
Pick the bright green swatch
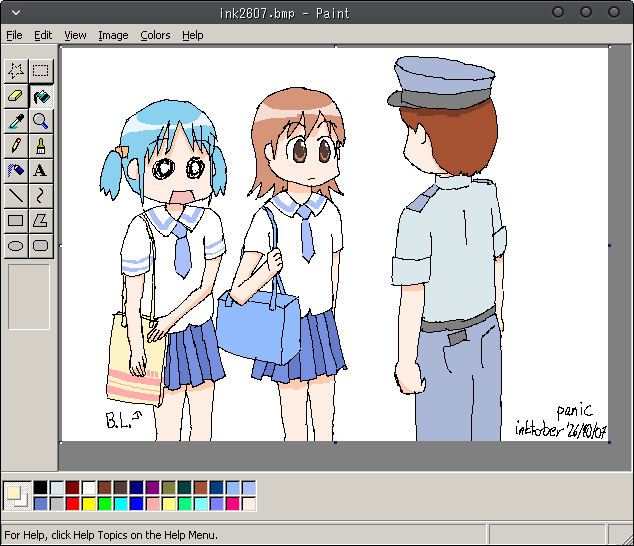105,504
